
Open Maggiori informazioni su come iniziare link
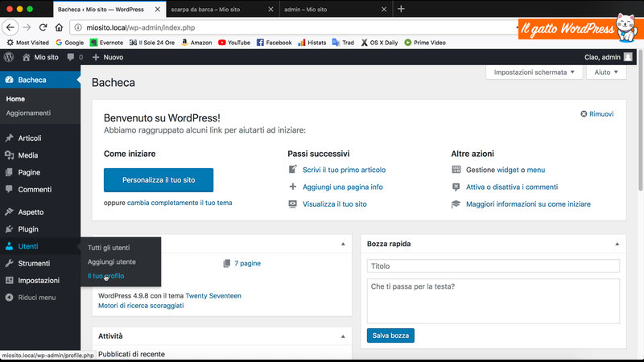(528, 204)
